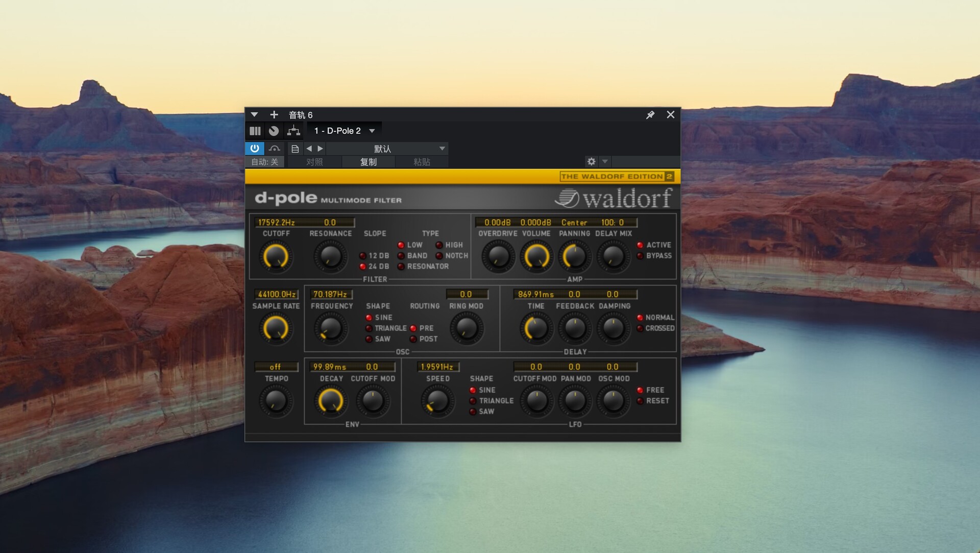Viewport: 980px width, 553px height.
Task: Click the RING MOD knob
Action: click(x=466, y=328)
